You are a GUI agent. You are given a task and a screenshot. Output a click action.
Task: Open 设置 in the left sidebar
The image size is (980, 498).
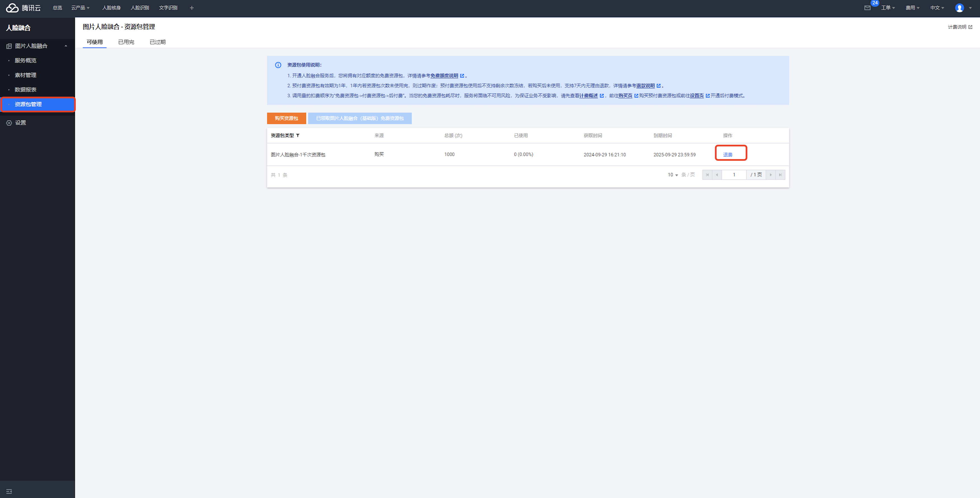20,123
